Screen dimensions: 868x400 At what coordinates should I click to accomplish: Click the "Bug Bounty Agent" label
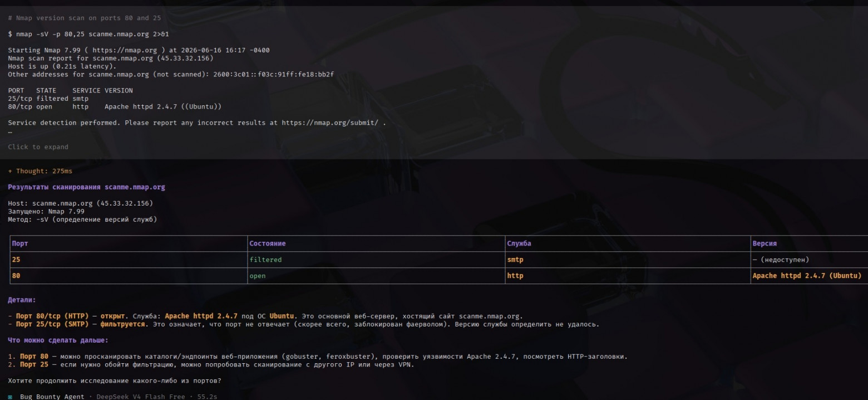[x=52, y=397]
